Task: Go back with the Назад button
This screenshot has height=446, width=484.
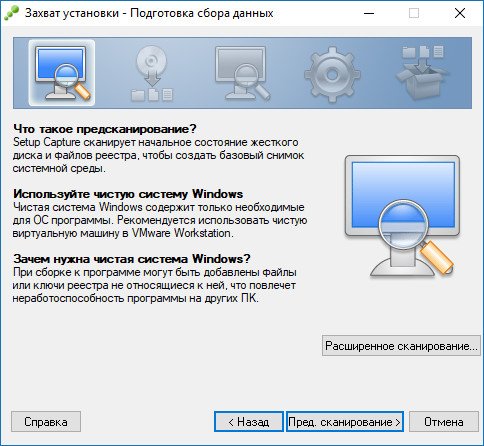Action: coord(249,422)
